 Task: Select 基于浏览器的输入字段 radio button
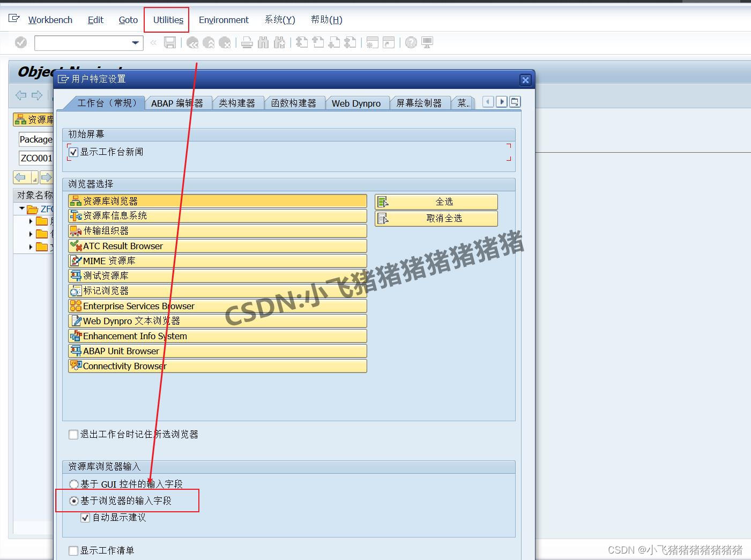(75, 501)
